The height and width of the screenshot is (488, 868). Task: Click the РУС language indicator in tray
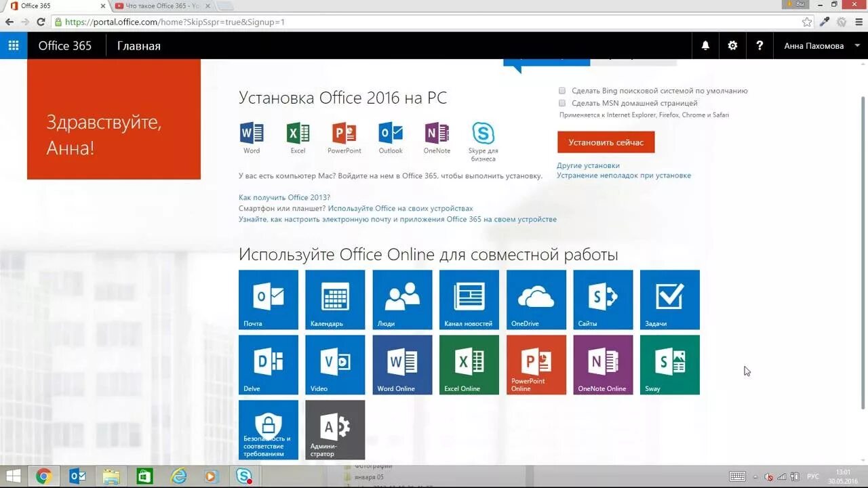[x=813, y=476]
